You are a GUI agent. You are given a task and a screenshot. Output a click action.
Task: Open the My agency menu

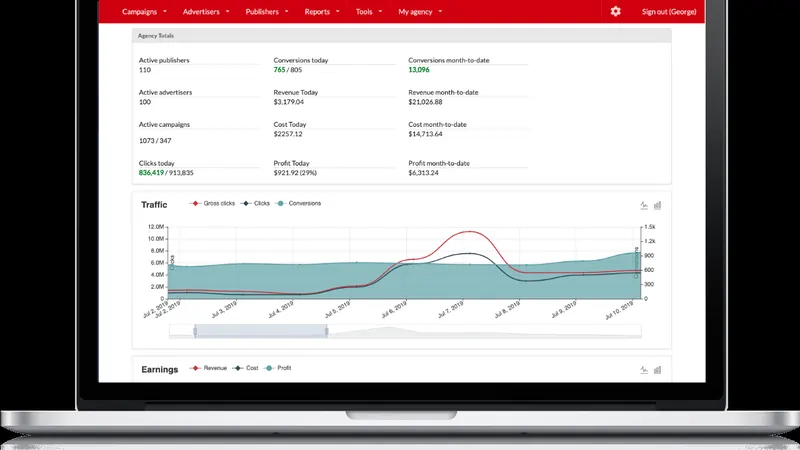tap(415, 12)
